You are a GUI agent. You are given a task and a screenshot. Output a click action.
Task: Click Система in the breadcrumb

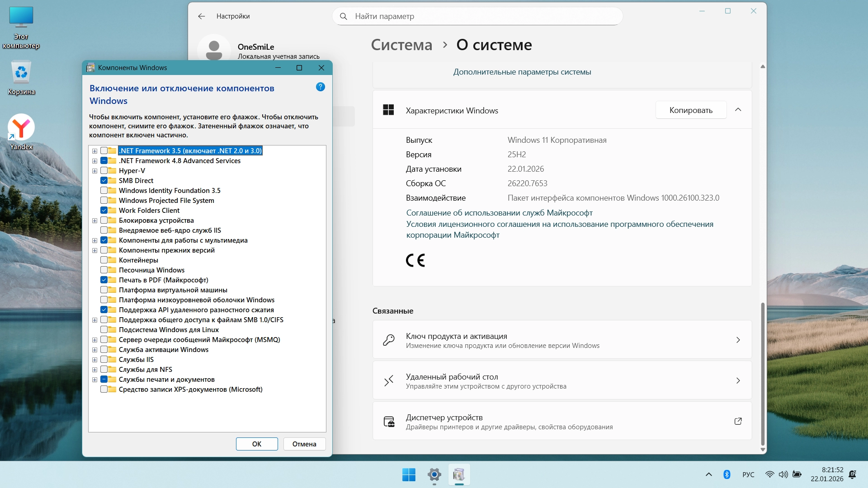tap(401, 45)
